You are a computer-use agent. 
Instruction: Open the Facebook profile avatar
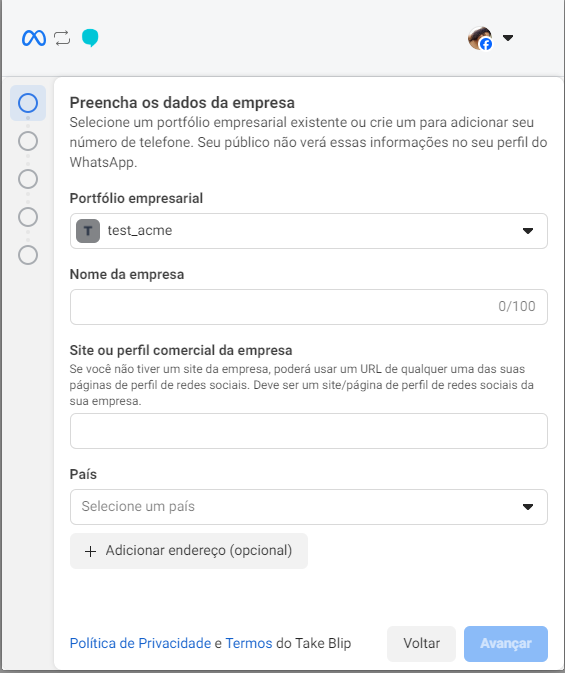480,38
